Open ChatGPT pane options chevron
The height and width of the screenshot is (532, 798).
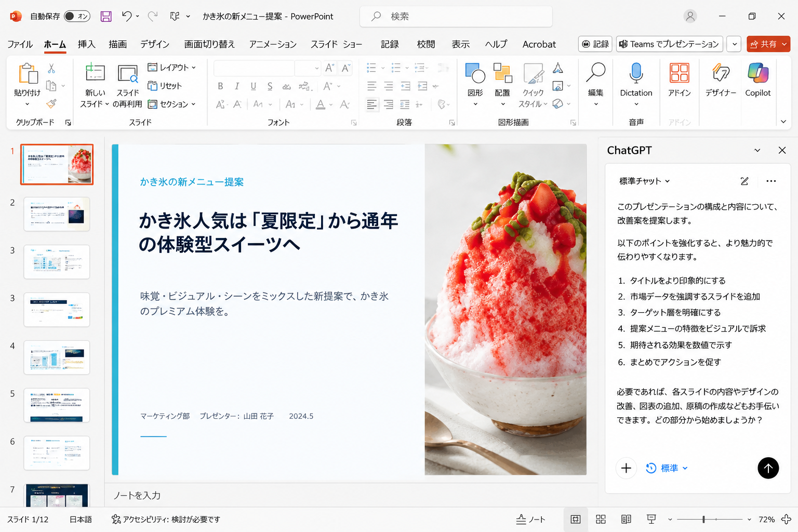757,150
